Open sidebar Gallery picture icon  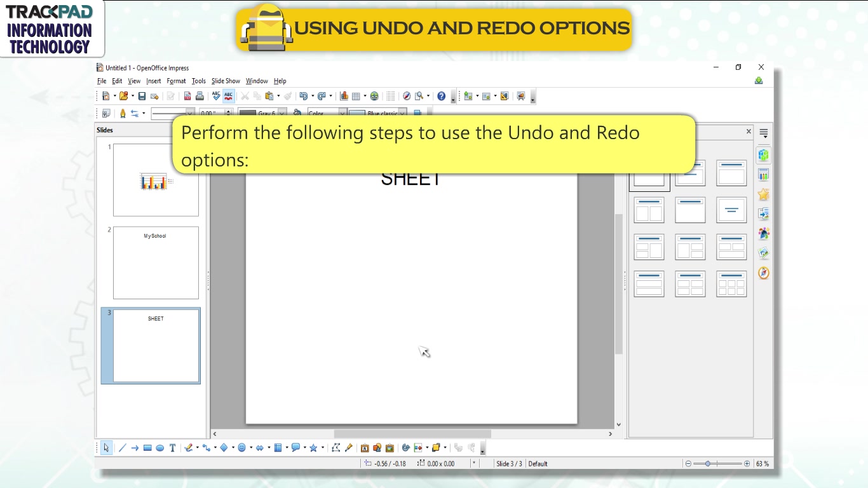tap(764, 254)
